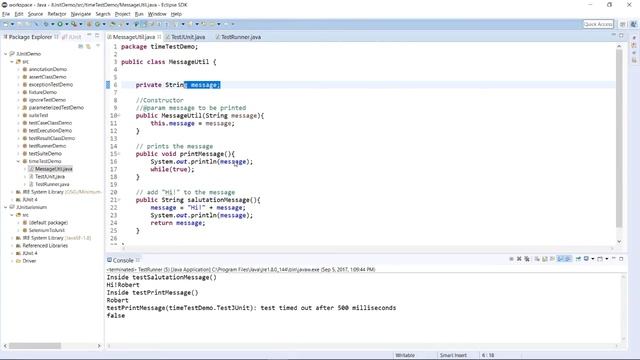Toggle Show Console When Standard Out Changes
Screen dimensions: 640x360
561,259
